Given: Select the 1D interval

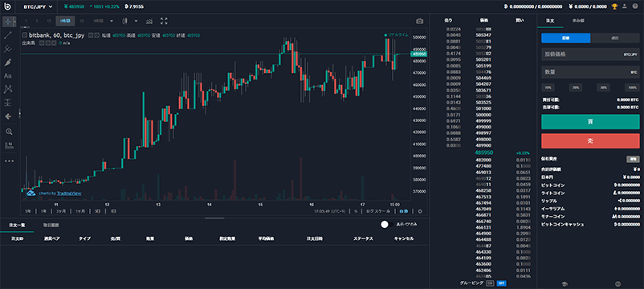Looking at the screenshot, I should [82, 21].
